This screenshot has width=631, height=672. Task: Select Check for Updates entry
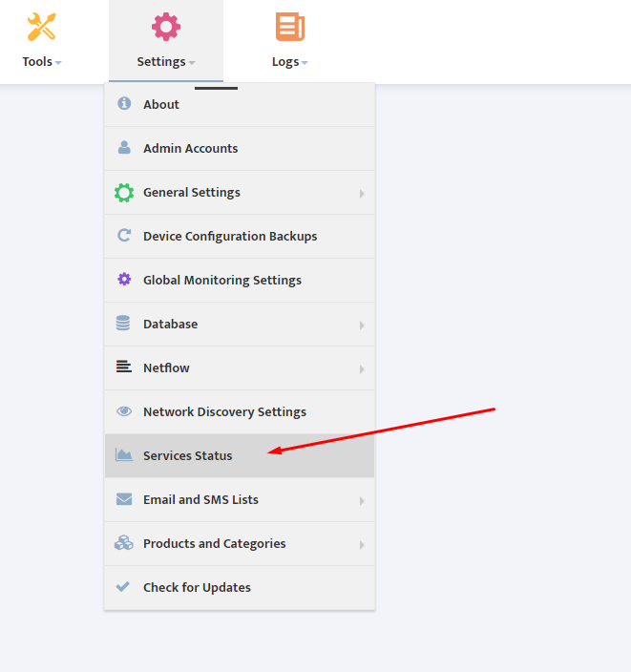click(x=240, y=587)
